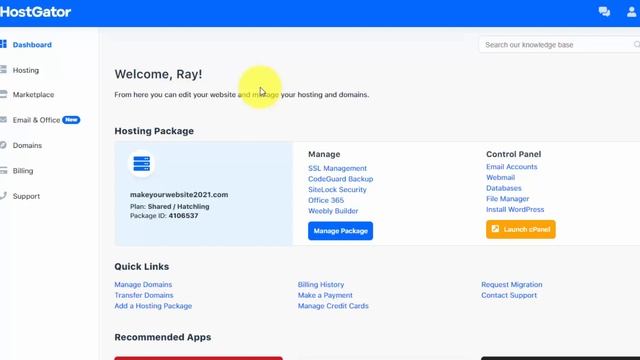Click the Support phone icon in sidebar
The height and width of the screenshot is (360, 640).
(x=3, y=196)
